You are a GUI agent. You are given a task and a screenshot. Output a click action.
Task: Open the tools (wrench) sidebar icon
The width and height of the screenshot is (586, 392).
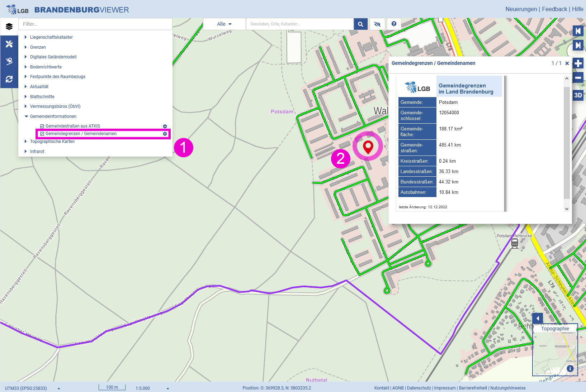[9, 44]
